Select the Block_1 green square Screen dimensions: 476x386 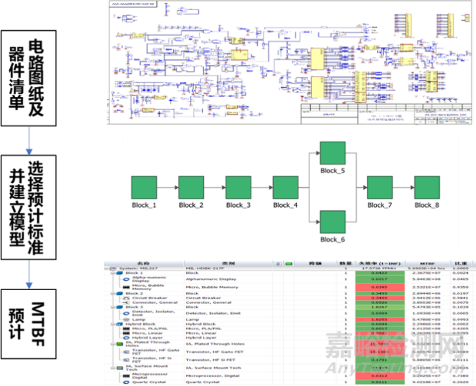tap(144, 188)
